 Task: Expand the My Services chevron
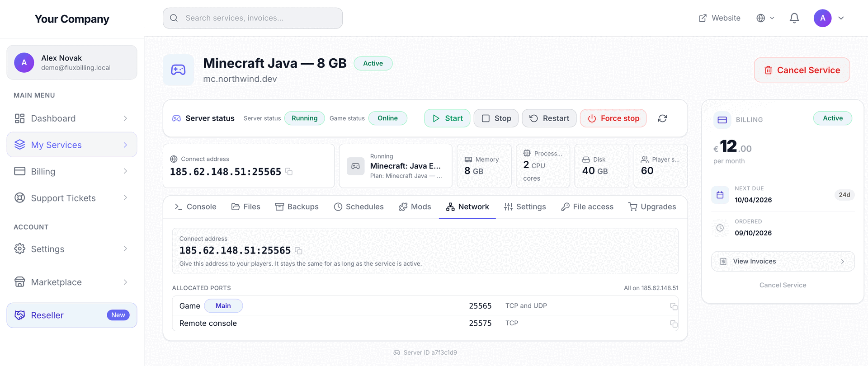pos(125,145)
